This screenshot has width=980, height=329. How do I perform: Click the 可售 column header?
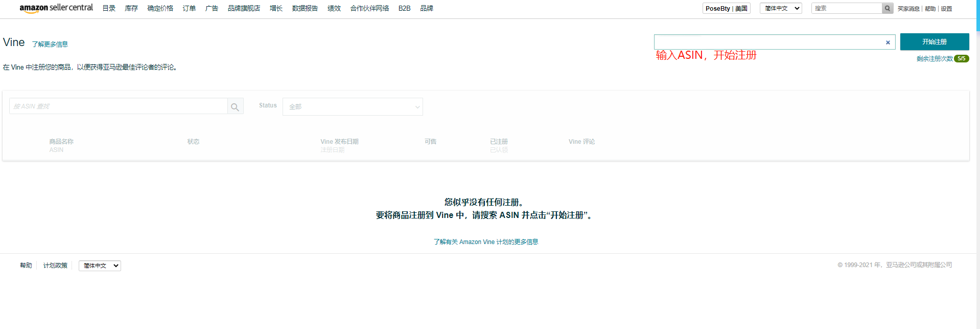tap(430, 142)
